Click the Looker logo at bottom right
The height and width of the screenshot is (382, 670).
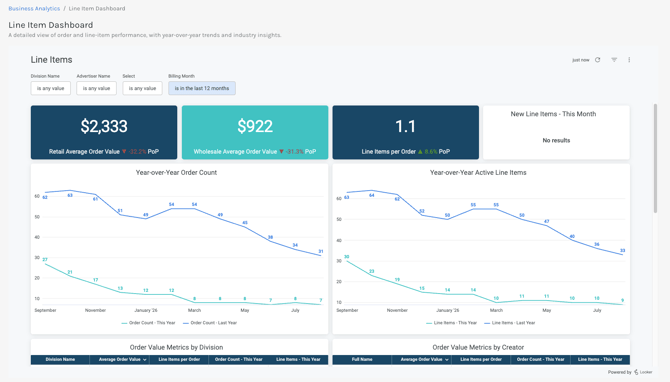coord(643,372)
